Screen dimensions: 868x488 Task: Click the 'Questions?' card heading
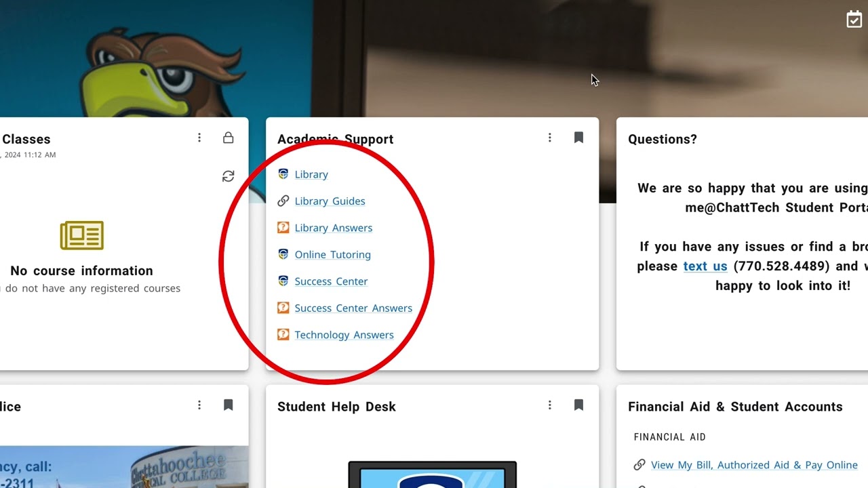[x=663, y=139]
